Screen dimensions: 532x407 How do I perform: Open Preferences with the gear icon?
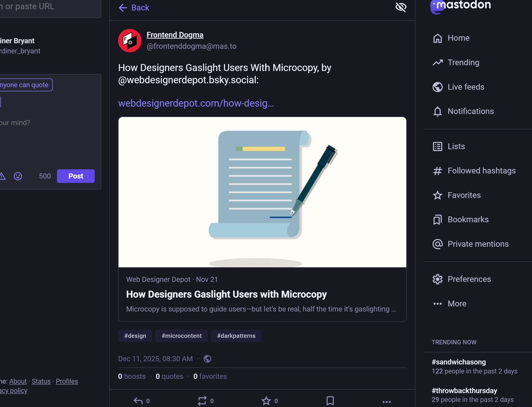(x=469, y=279)
